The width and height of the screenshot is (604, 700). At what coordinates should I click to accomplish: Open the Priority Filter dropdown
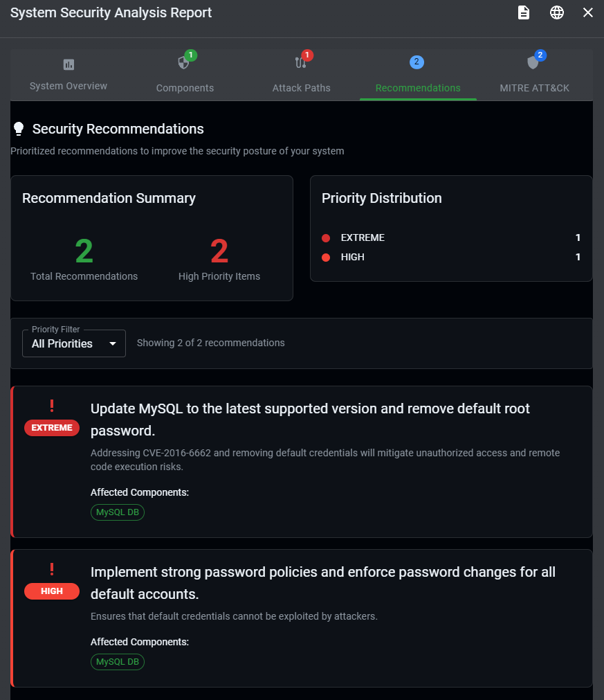[x=73, y=343]
